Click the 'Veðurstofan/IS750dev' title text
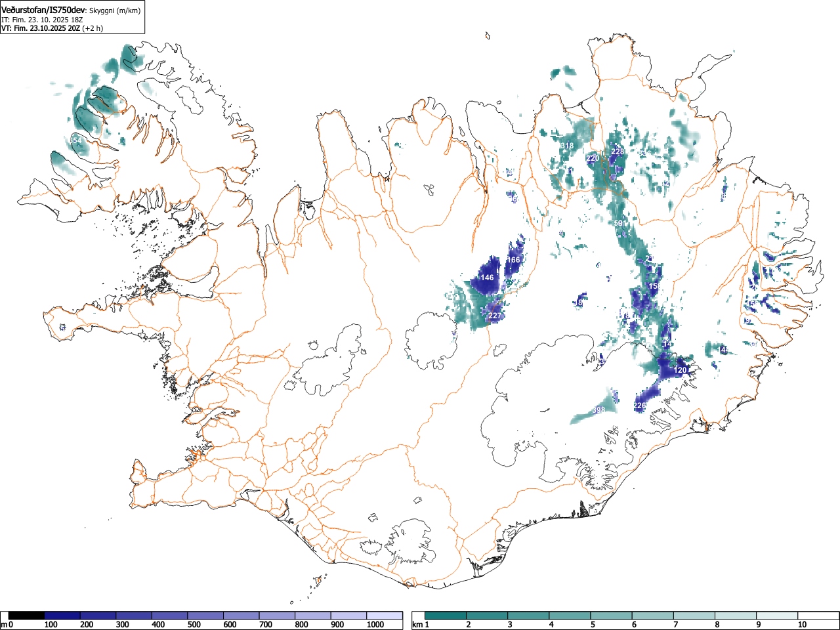840x630 pixels. 44,10
